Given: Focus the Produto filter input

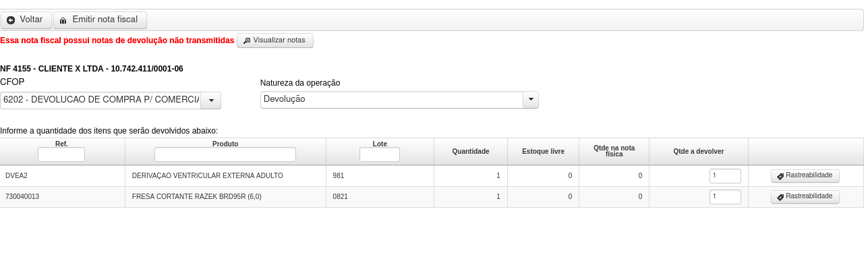Looking at the screenshot, I should coord(225,154).
